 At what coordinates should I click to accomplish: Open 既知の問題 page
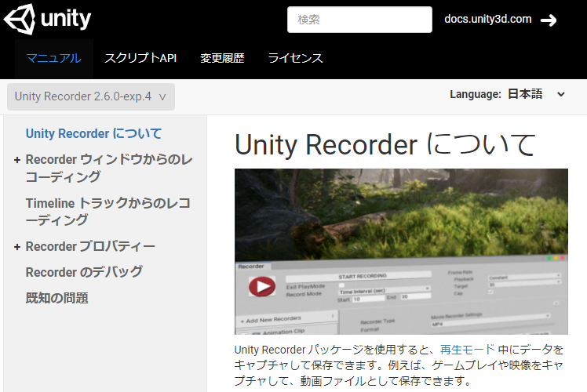click(x=57, y=298)
